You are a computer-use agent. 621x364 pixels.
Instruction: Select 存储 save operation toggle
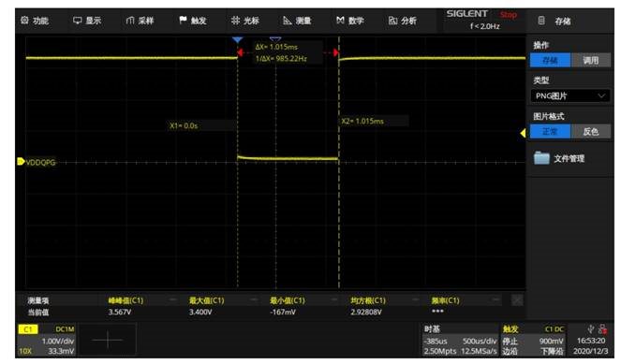tap(550, 60)
